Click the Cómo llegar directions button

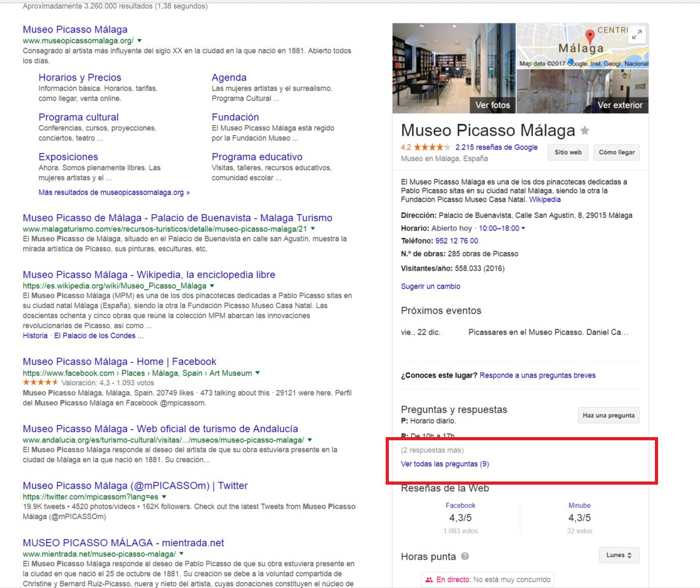(x=617, y=152)
